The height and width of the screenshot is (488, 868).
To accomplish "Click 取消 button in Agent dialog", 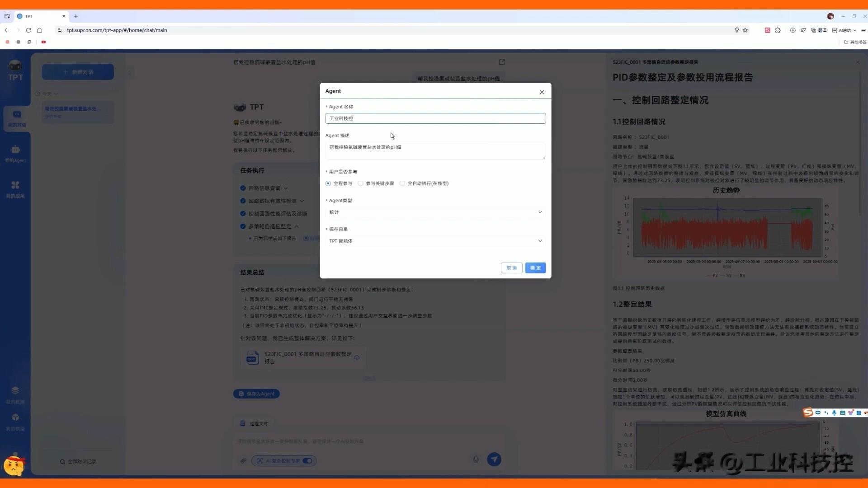I will [511, 268].
